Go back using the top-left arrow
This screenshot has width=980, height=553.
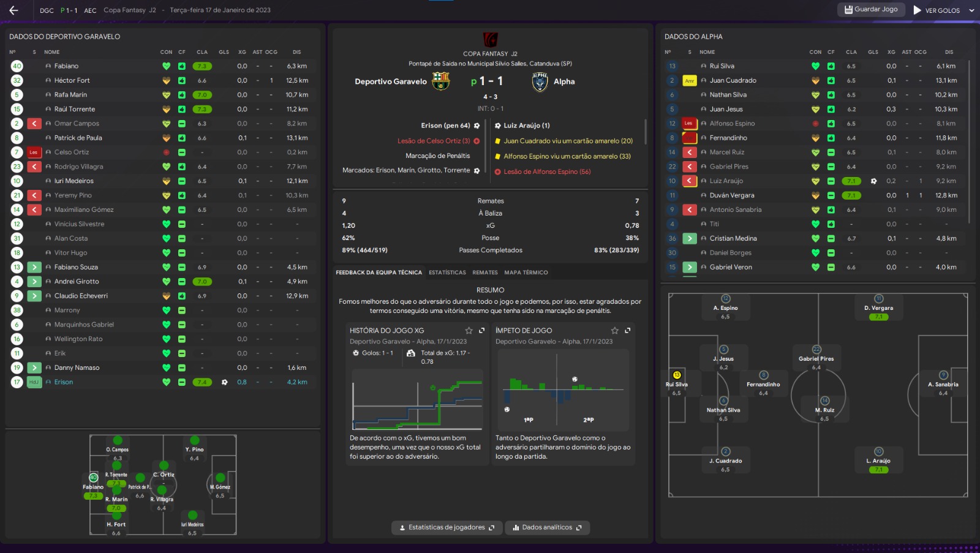13,10
